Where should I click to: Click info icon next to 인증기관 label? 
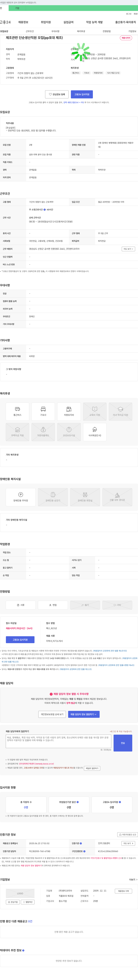[81, 843]
